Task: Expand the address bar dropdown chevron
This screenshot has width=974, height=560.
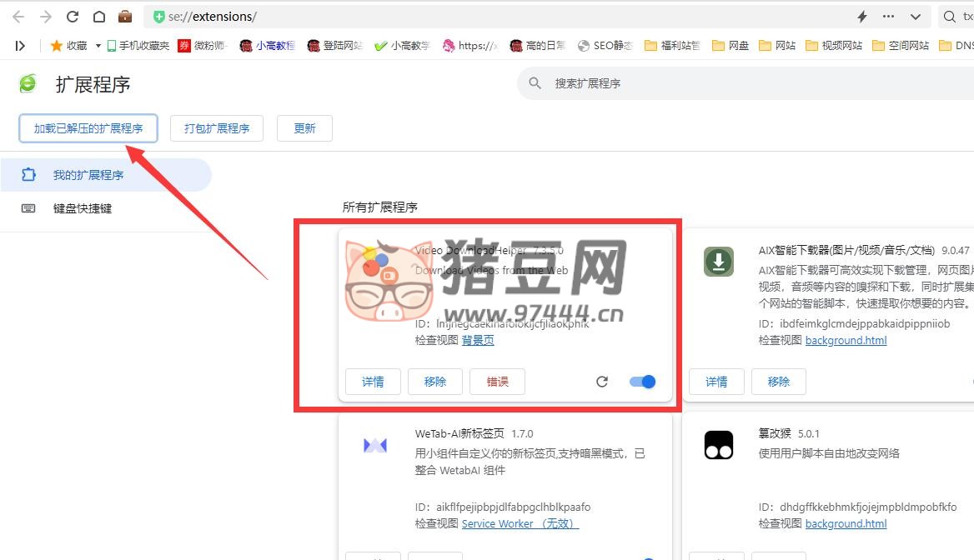Action: coord(916,17)
